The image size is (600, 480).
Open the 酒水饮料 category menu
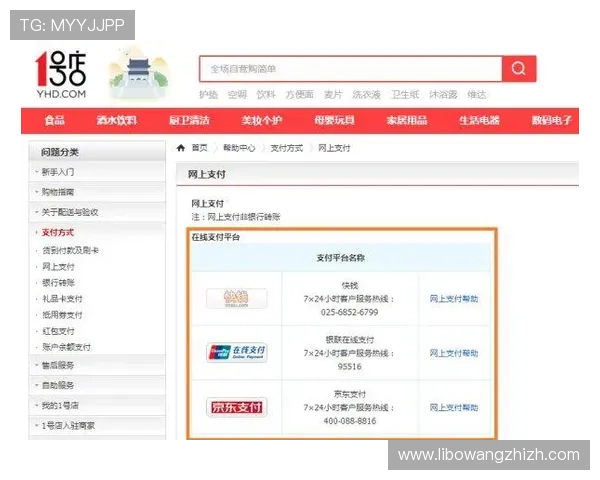(x=117, y=121)
